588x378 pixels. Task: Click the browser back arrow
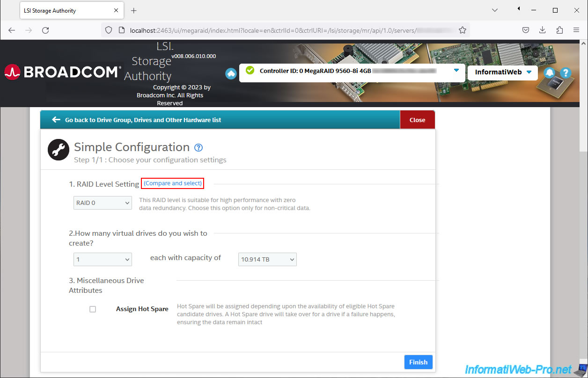pos(12,30)
